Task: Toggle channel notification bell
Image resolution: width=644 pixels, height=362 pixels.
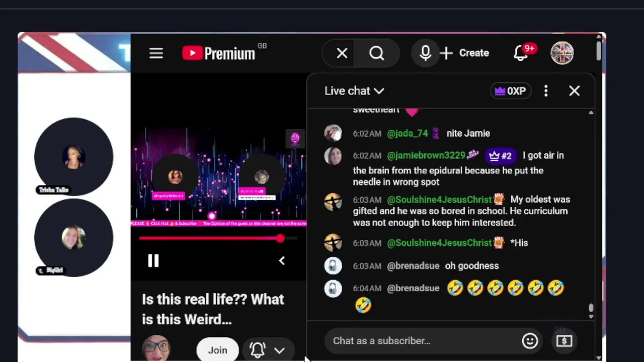Action: point(258,350)
